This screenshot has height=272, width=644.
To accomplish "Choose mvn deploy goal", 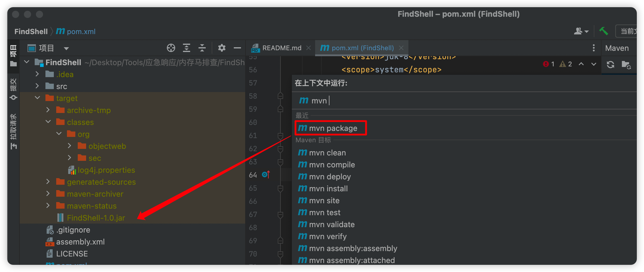I will (x=329, y=177).
